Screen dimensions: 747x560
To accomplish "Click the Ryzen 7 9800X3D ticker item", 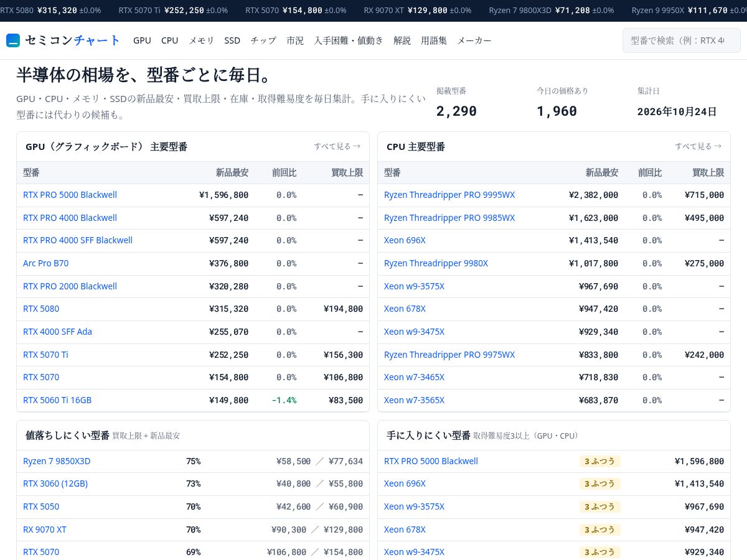I will (x=552, y=11).
